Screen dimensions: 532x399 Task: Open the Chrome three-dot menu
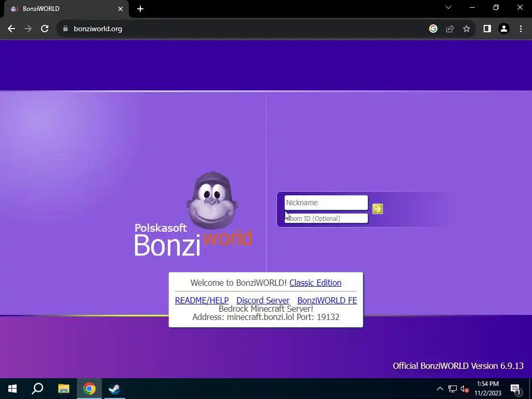tap(521, 29)
